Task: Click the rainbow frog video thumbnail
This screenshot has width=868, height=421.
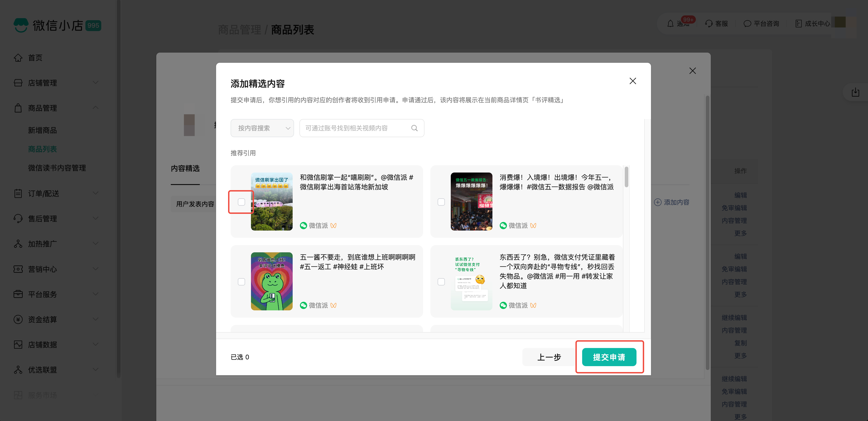Action: pyautogui.click(x=272, y=282)
